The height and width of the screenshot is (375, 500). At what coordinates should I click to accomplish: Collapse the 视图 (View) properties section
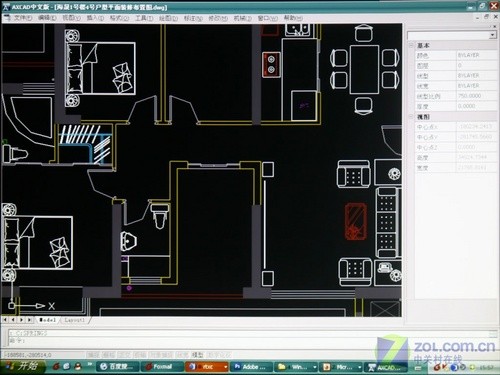click(411, 116)
